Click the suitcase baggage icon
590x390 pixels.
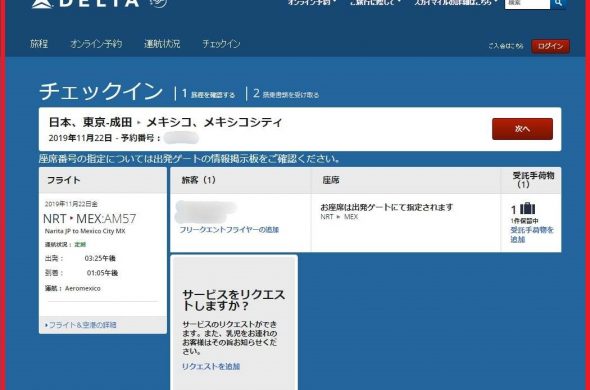click(527, 209)
